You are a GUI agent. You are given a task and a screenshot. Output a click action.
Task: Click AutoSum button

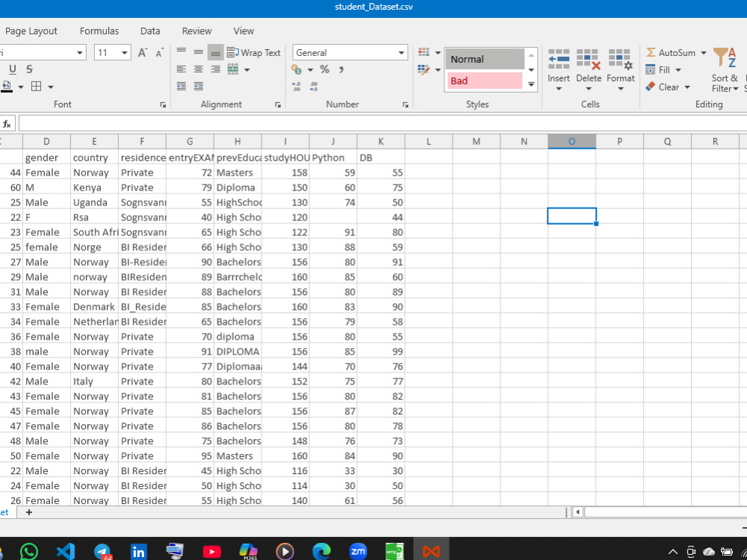[676, 52]
